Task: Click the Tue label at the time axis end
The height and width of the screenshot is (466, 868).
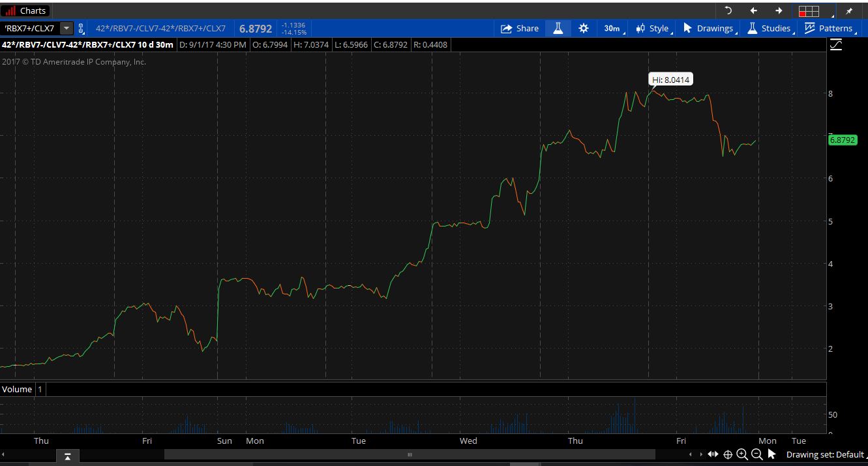Action: tap(798, 441)
